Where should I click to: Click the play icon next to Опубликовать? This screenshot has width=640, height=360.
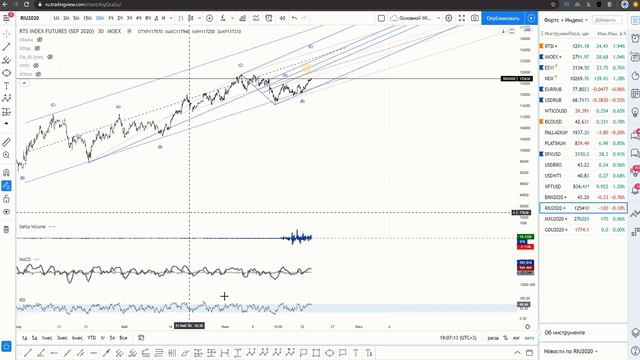(531, 18)
